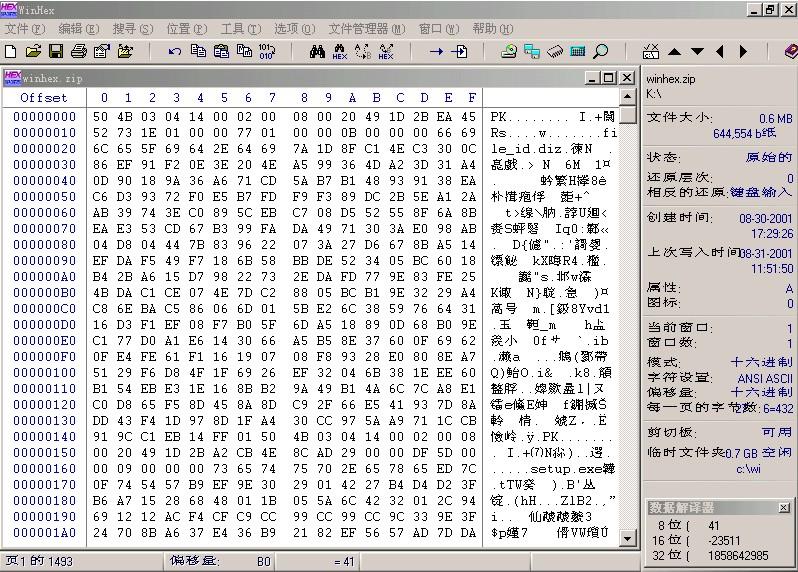Click the Open file folder icon
Image resolution: width=798 pixels, height=572 pixels.
(x=33, y=51)
